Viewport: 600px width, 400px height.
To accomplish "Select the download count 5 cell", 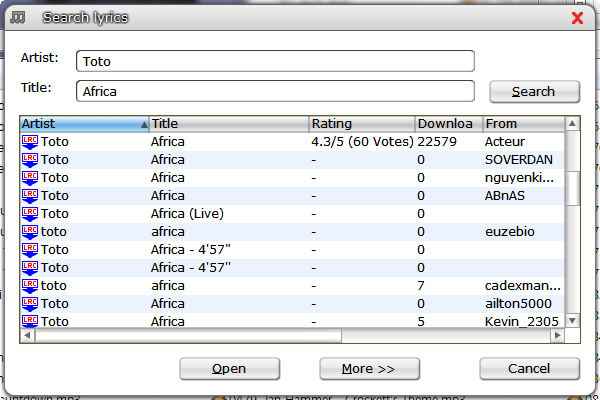I will [421, 322].
